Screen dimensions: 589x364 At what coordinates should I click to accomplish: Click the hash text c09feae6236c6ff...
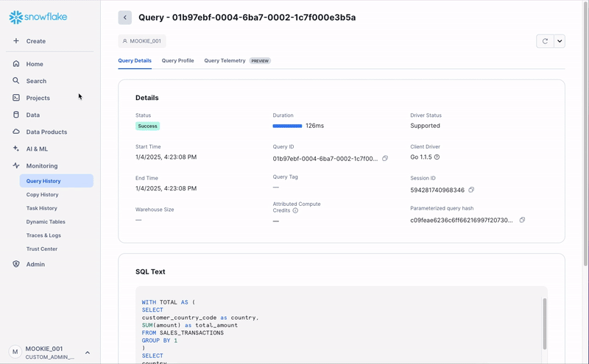(x=462, y=220)
